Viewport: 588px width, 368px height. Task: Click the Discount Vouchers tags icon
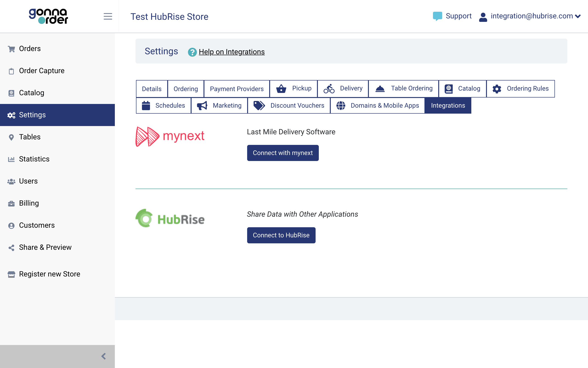tap(259, 105)
